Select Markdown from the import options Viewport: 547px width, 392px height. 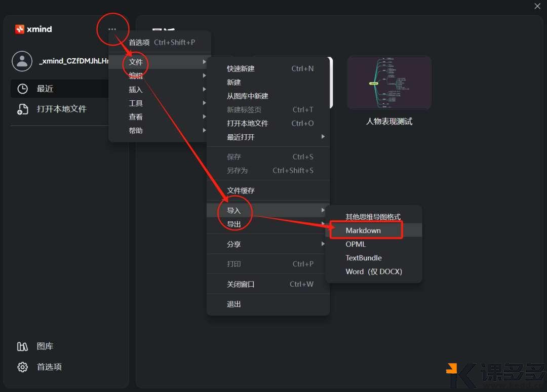point(363,230)
